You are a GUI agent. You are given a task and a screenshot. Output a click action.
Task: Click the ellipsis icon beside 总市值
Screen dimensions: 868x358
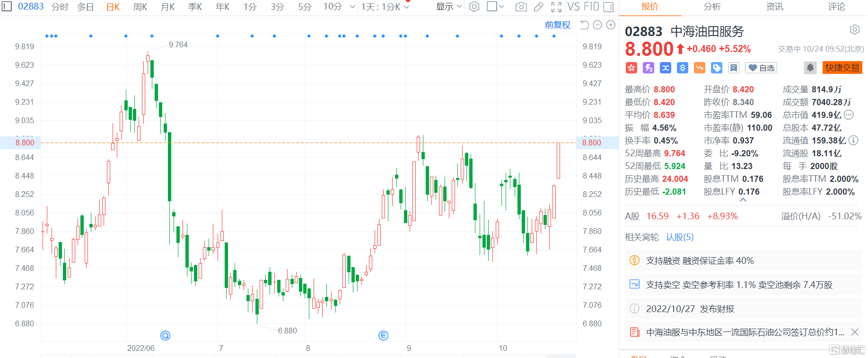click(849, 115)
